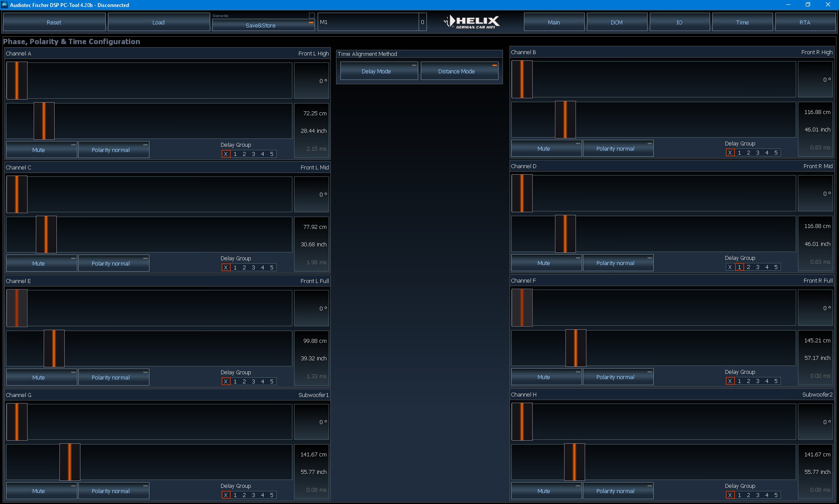
Task: Go to the IO tab
Action: click(x=679, y=22)
